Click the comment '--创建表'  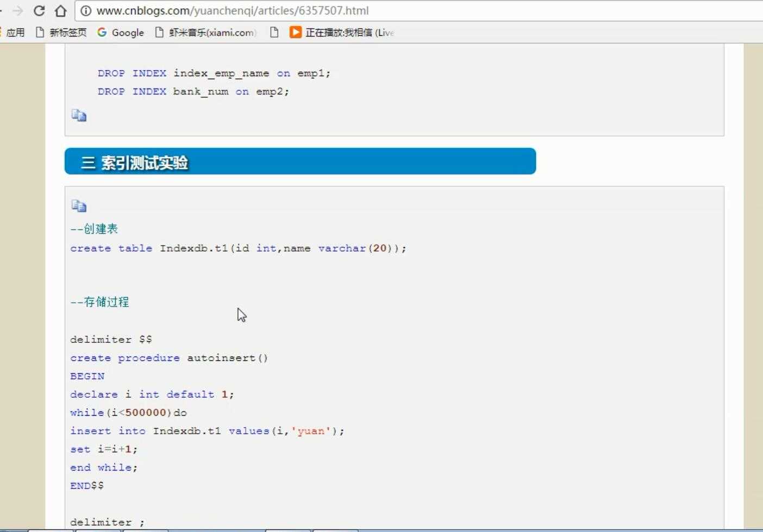(94, 229)
